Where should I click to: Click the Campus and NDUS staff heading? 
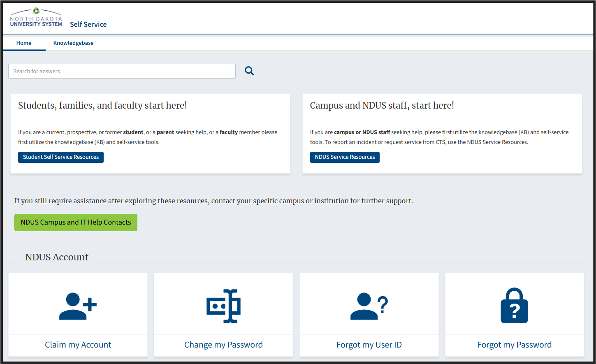[382, 105]
